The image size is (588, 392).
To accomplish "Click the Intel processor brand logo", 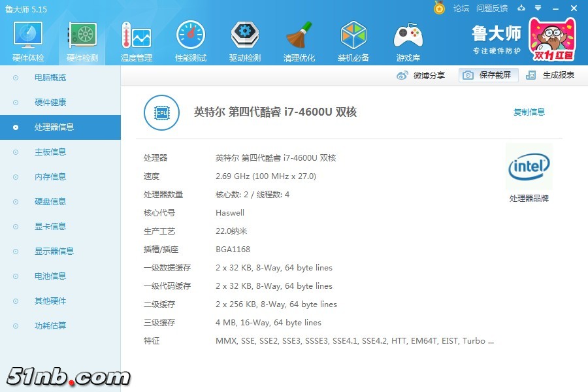I will click(529, 168).
